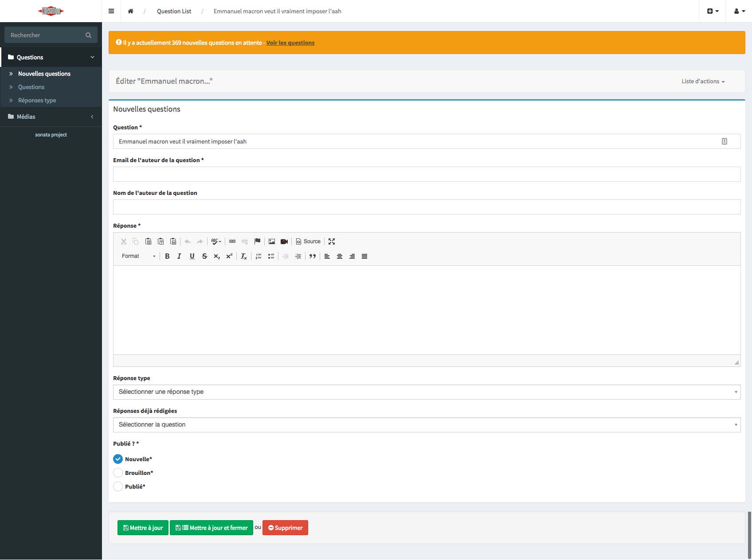Align text left

[327, 256]
